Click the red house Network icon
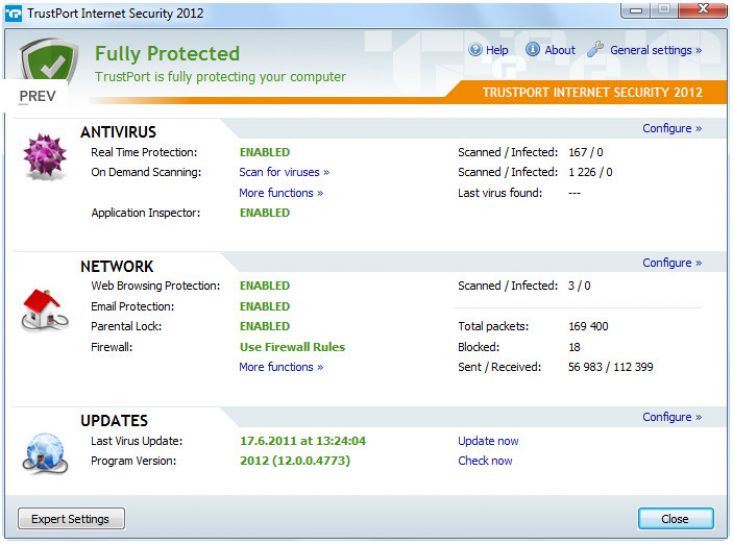Image resolution: width=733 pixels, height=545 pixels. coord(43,307)
